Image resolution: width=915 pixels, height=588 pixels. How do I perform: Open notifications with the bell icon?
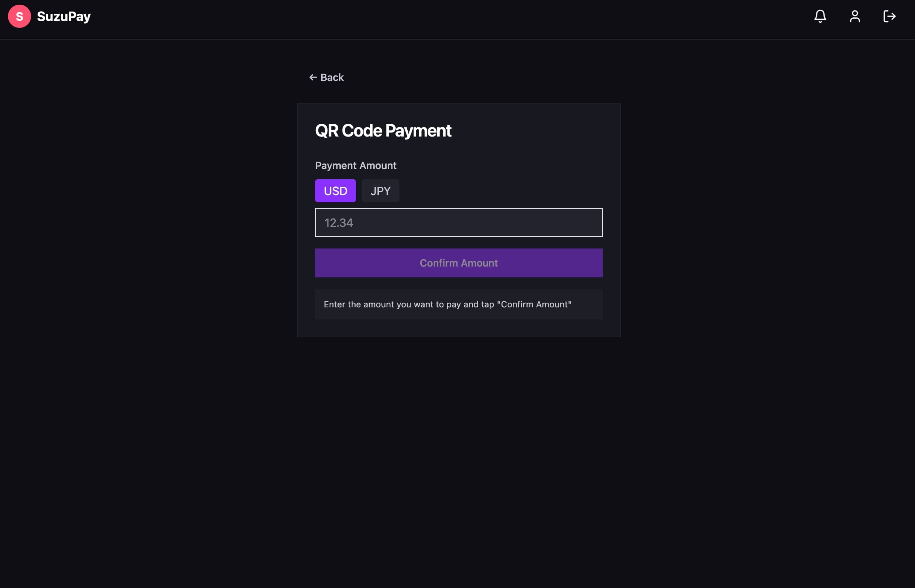pos(820,16)
